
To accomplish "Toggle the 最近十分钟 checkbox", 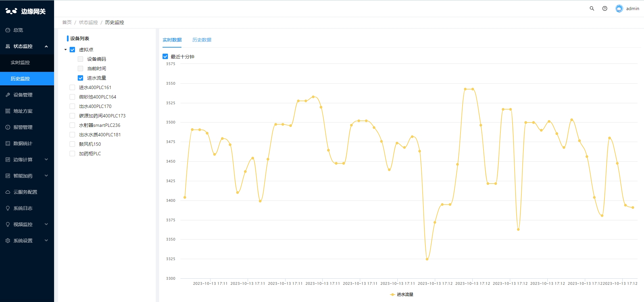I will 165,56.
